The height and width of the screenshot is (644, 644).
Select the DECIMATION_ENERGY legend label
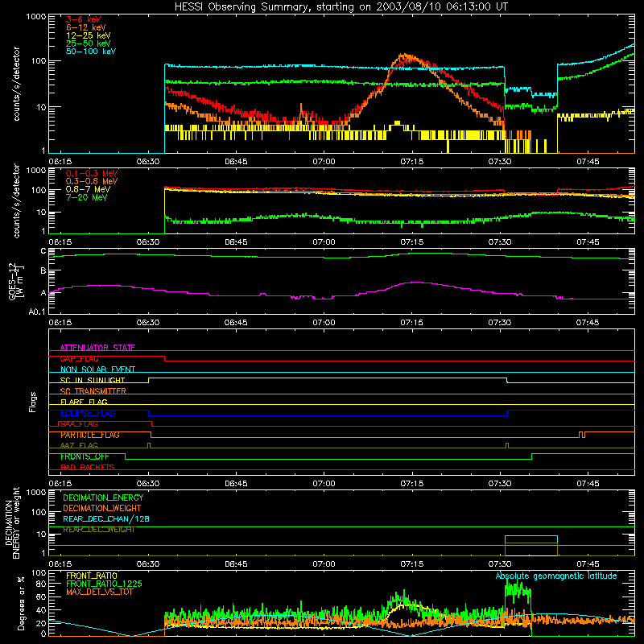pyautogui.click(x=103, y=497)
